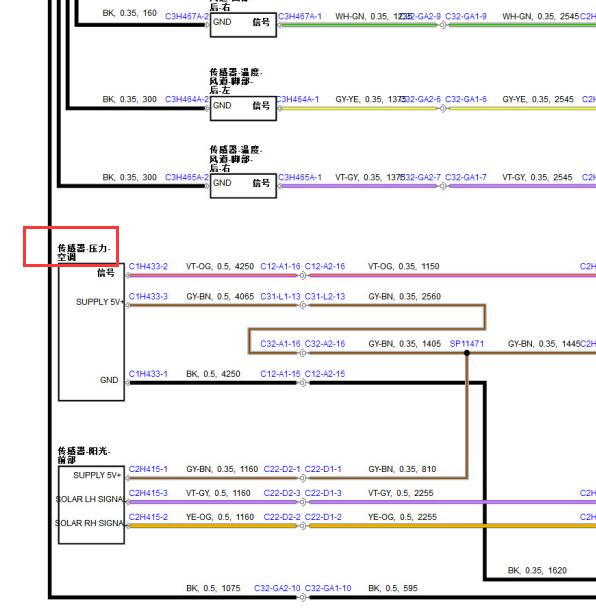The image size is (596, 608).
Task: Click the C22-D2-3 connector reference
Action: (x=282, y=493)
